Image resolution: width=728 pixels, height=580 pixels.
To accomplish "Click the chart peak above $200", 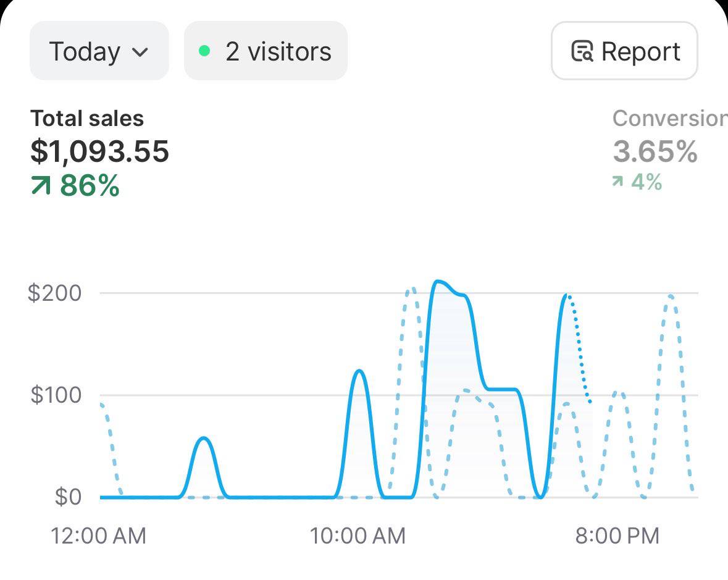I will tap(437, 282).
